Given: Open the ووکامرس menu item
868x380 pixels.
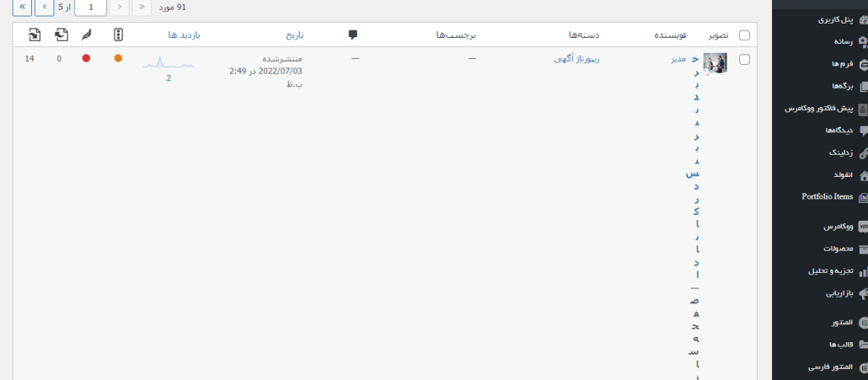Looking at the screenshot, I should click(839, 227).
